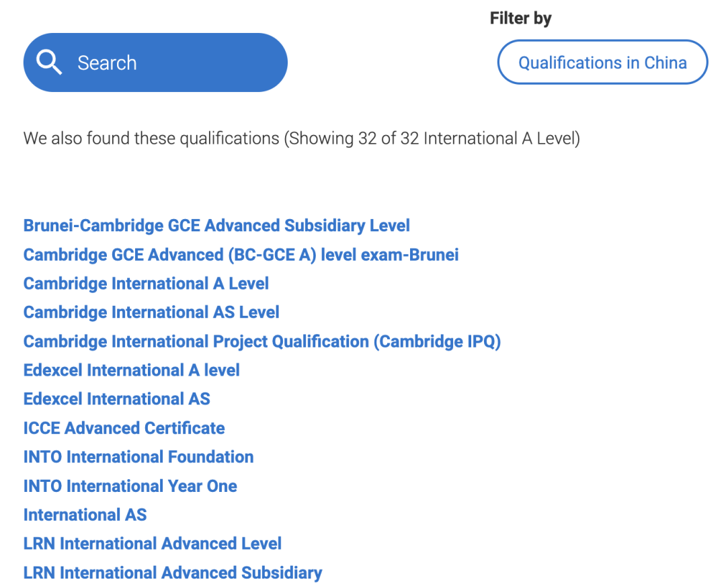Image resolution: width=726 pixels, height=588 pixels.
Task: Click the 'We also found these qualifications' text
Action: 151,138
